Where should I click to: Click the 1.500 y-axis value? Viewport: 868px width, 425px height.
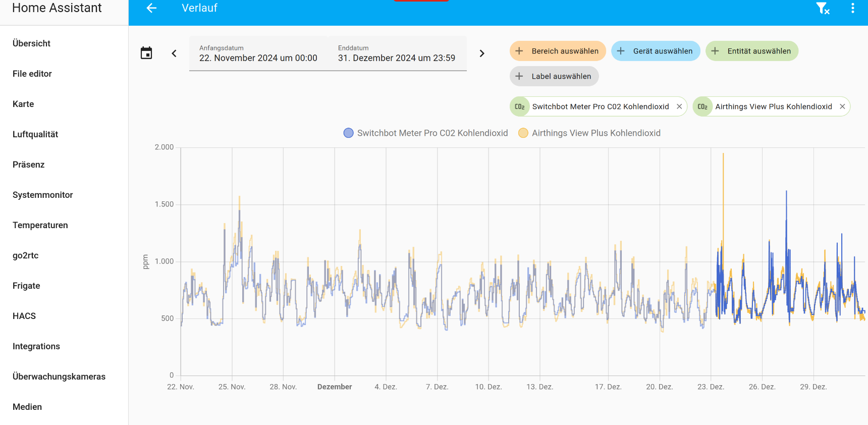[164, 204]
